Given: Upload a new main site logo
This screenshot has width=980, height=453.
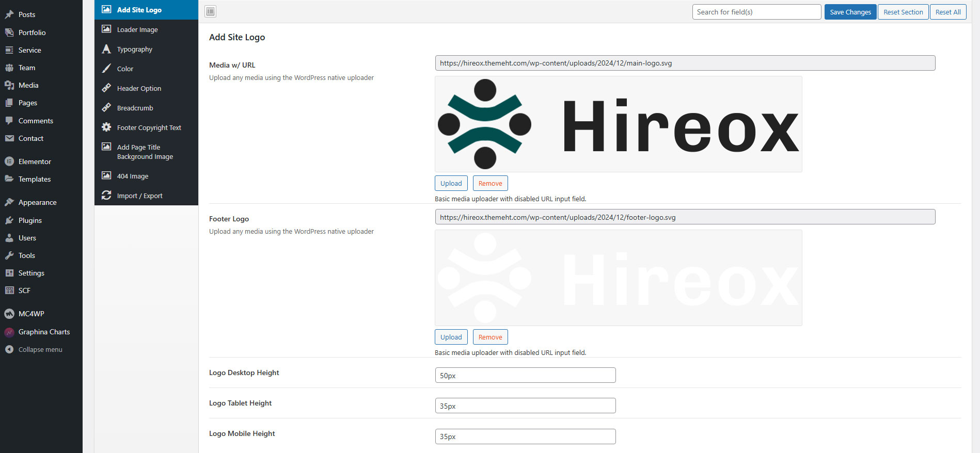Looking at the screenshot, I should (451, 183).
